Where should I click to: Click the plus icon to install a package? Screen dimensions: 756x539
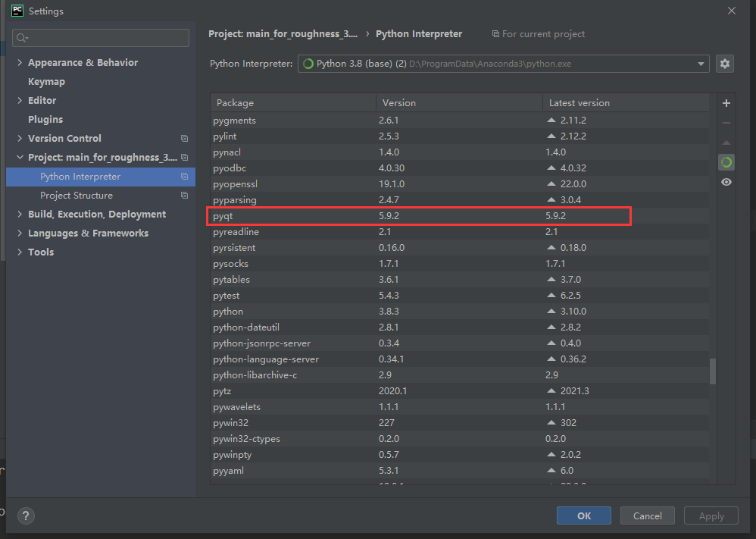pos(726,103)
